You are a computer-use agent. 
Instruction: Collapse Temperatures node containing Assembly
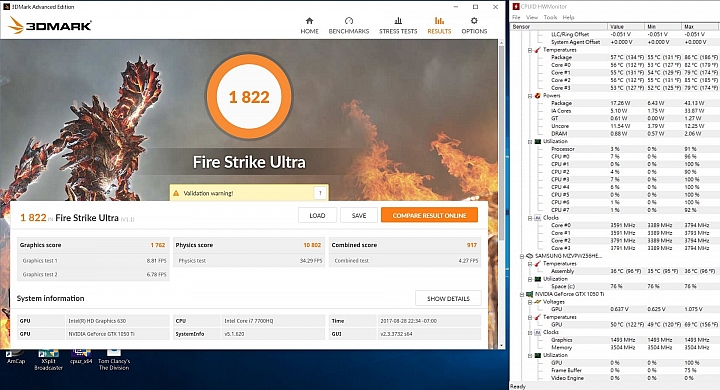point(530,264)
